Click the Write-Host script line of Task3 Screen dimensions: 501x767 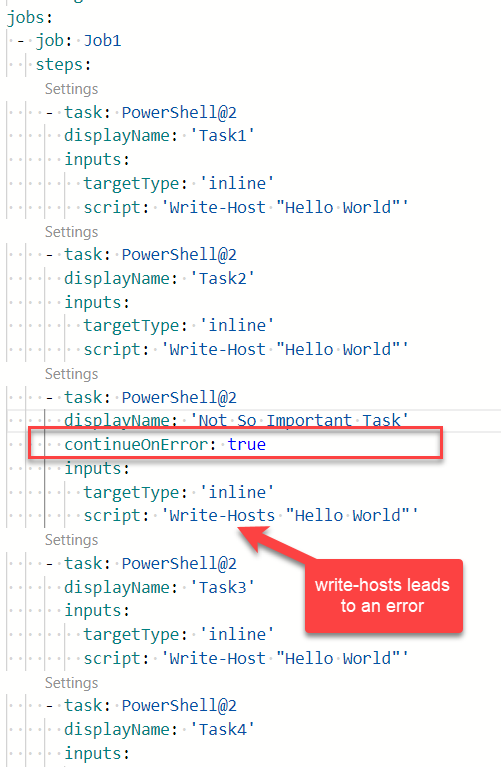pos(246,658)
